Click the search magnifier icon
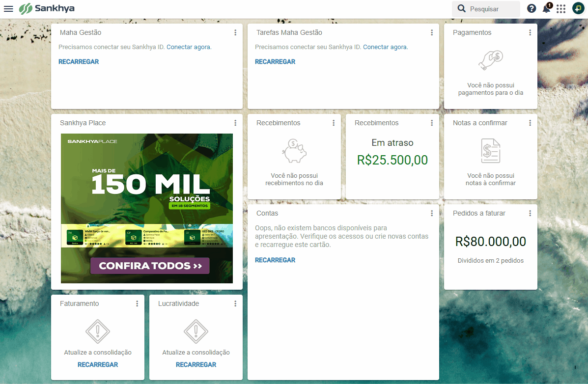 pos(461,9)
